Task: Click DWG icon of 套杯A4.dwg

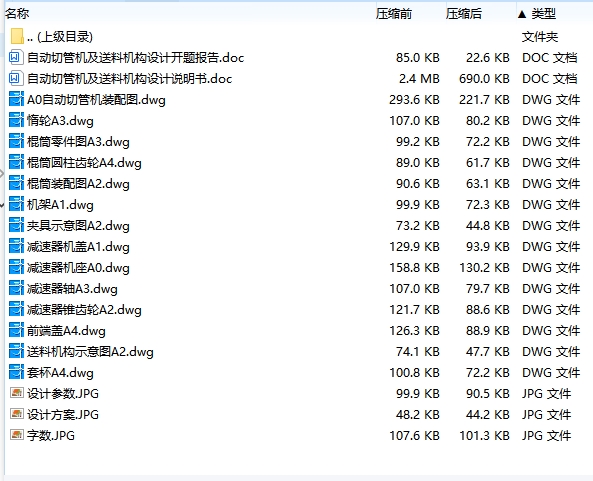Action: 16,372
